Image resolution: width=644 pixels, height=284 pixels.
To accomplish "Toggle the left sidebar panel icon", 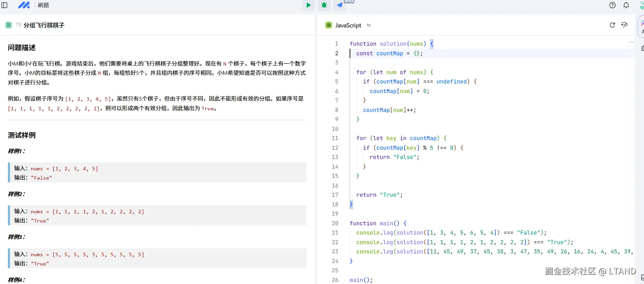I will 4,5.
